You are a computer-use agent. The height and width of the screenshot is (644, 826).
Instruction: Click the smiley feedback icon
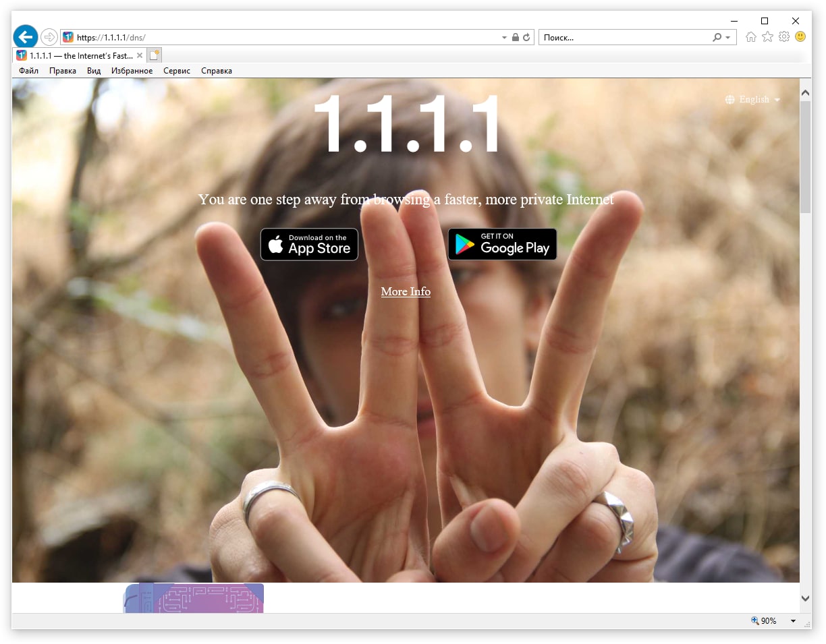pos(800,37)
